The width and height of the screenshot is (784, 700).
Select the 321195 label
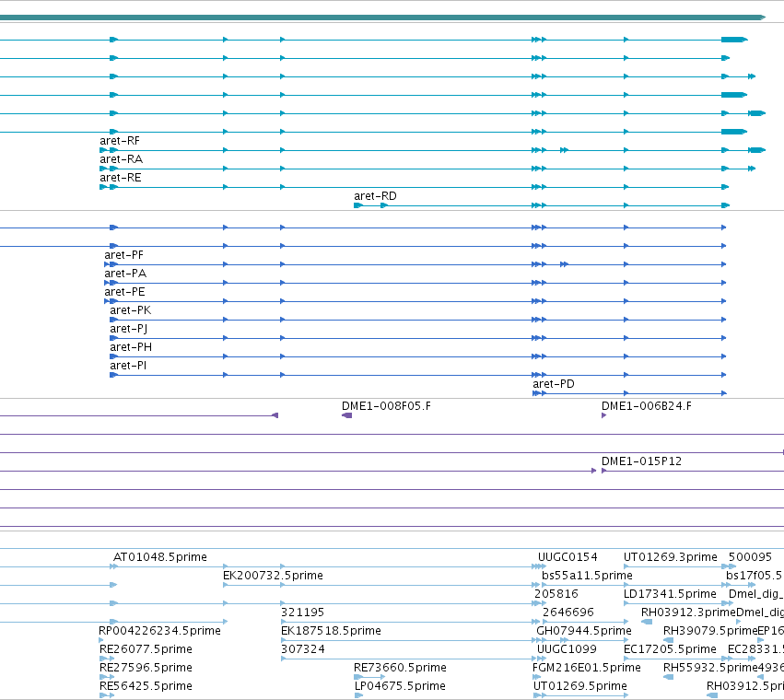point(302,612)
